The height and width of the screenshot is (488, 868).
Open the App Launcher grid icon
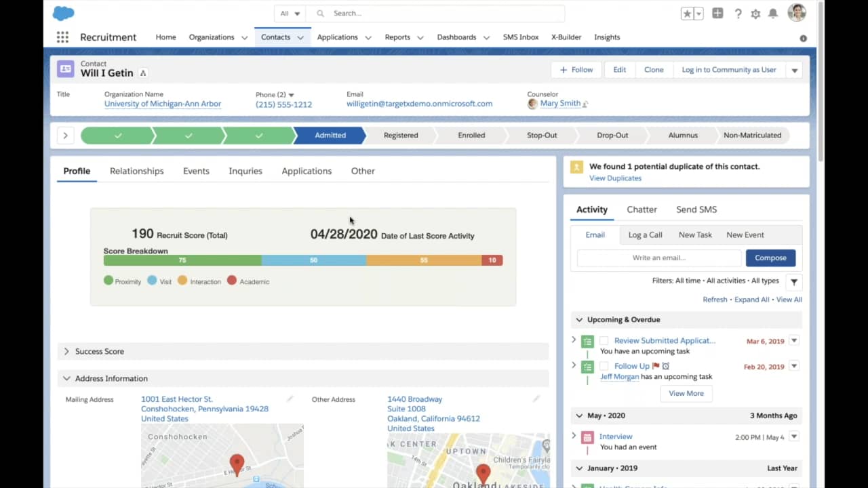click(62, 37)
